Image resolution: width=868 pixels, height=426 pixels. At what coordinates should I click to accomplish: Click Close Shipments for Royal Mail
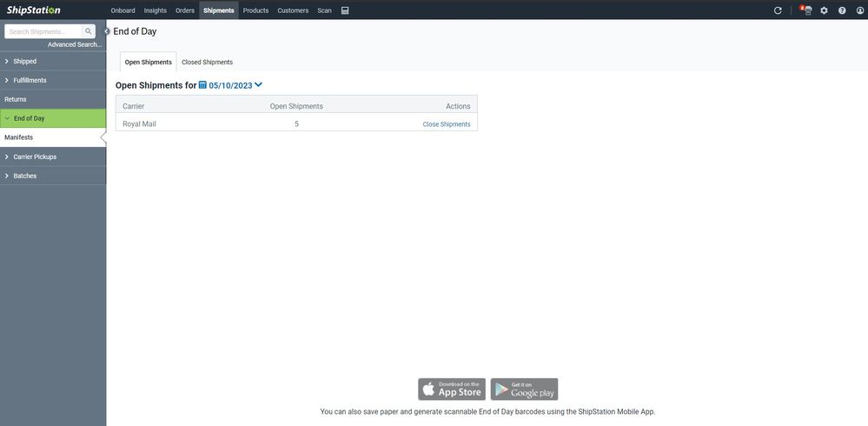click(447, 124)
